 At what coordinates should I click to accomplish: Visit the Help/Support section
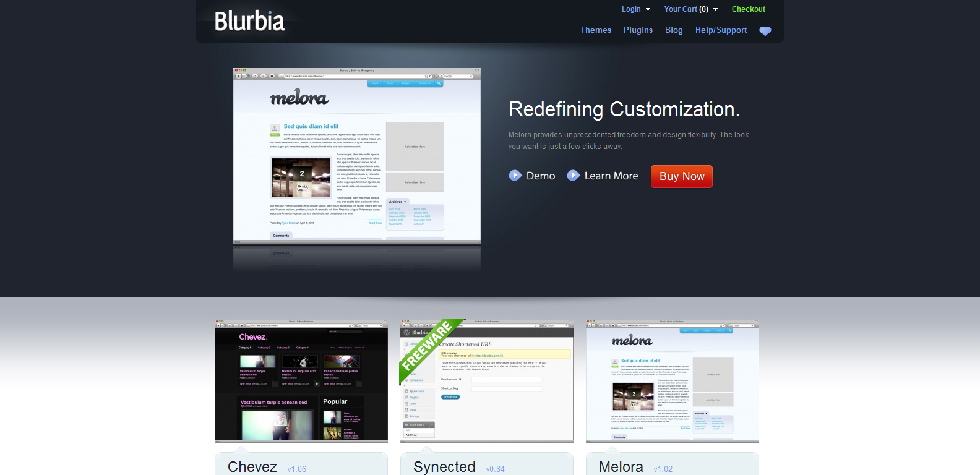pyautogui.click(x=721, y=30)
